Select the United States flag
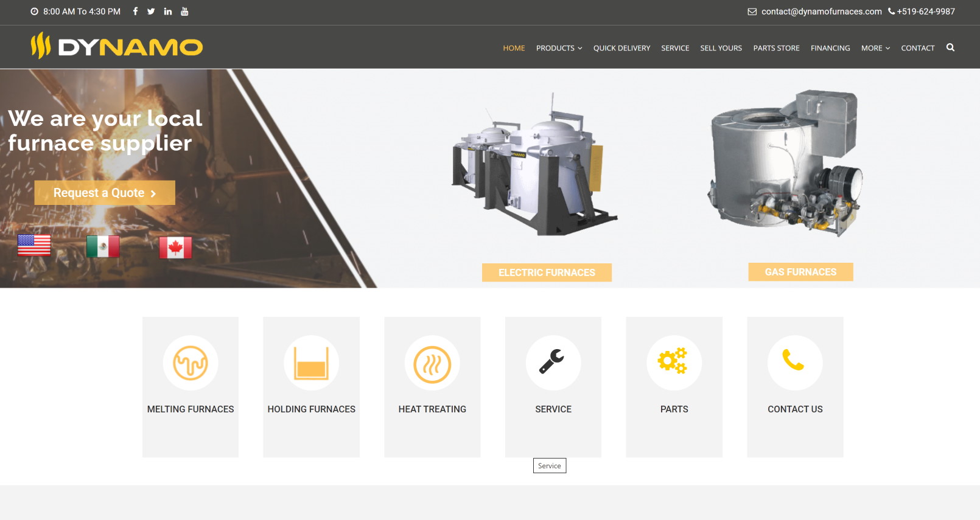The image size is (980, 520). coord(34,245)
